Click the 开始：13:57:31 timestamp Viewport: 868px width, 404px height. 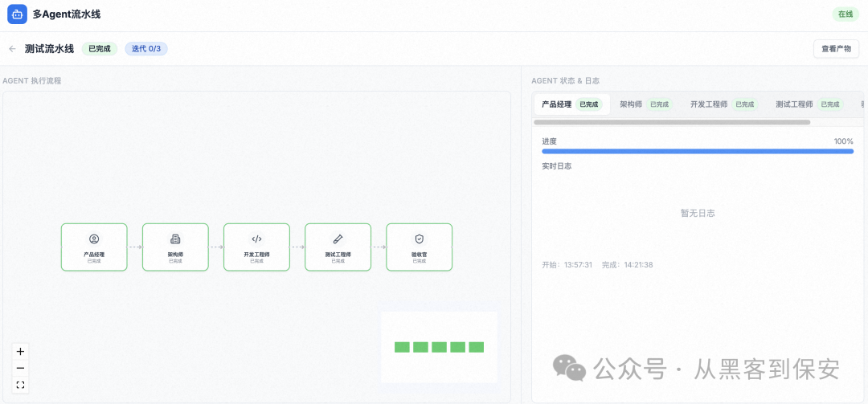click(x=567, y=265)
